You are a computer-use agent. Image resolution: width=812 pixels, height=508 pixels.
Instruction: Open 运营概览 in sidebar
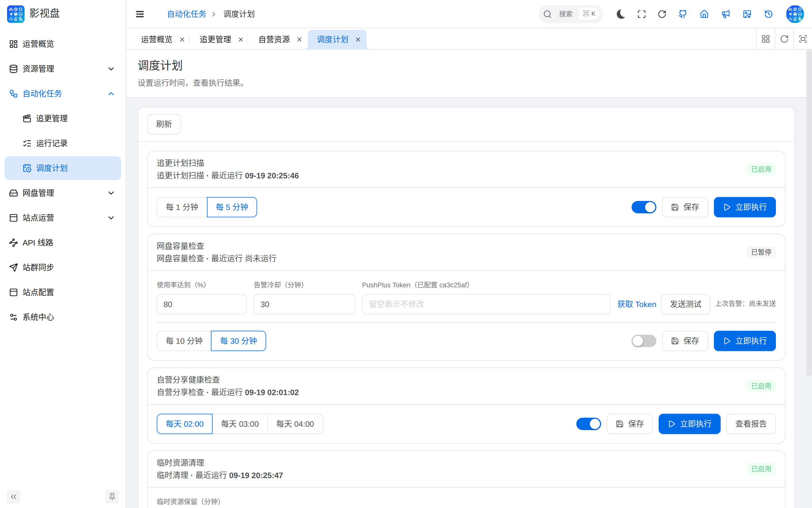(63, 44)
